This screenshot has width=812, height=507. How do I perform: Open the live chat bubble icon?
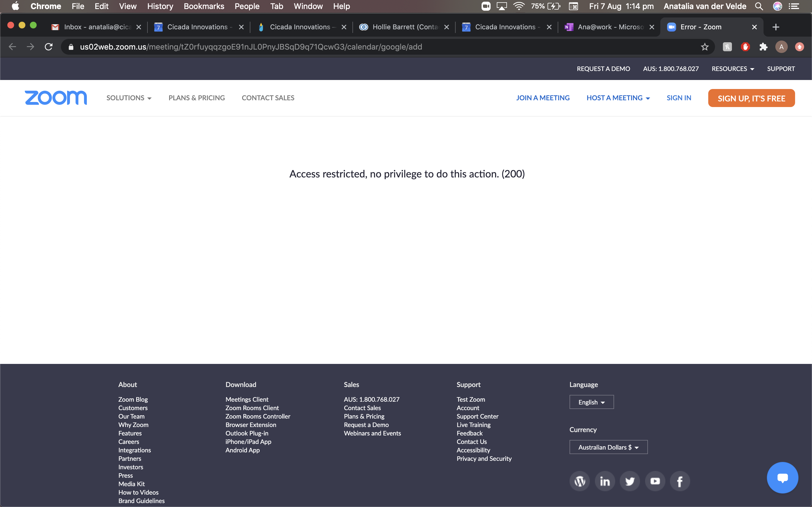[x=782, y=477]
